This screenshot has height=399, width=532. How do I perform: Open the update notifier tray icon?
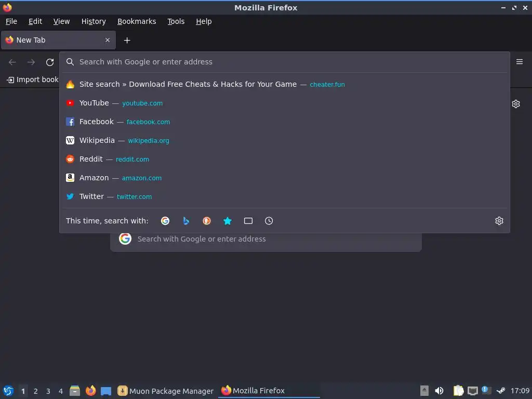[x=486, y=391]
